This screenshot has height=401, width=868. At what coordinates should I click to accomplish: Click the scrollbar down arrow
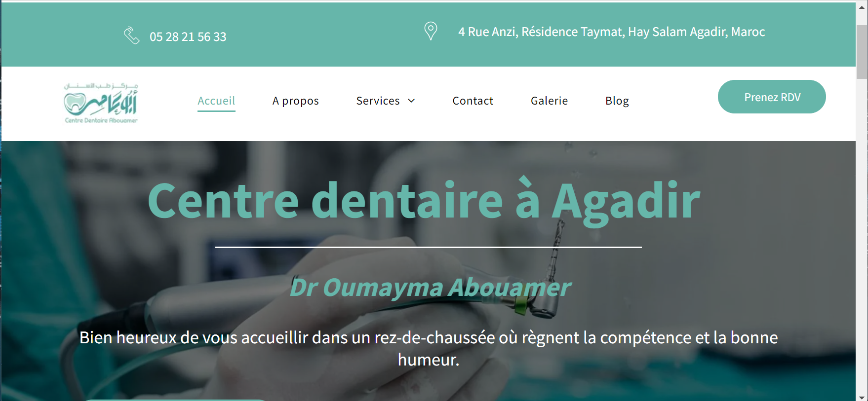pos(862,397)
